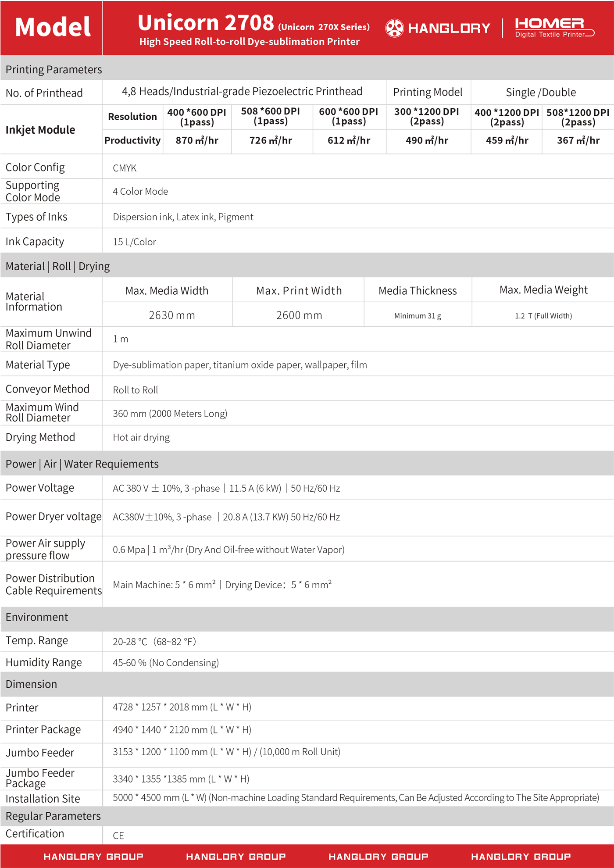614x868 pixels.
Task: Click the Homer Digital Textile Printer logo
Action: click(x=554, y=28)
